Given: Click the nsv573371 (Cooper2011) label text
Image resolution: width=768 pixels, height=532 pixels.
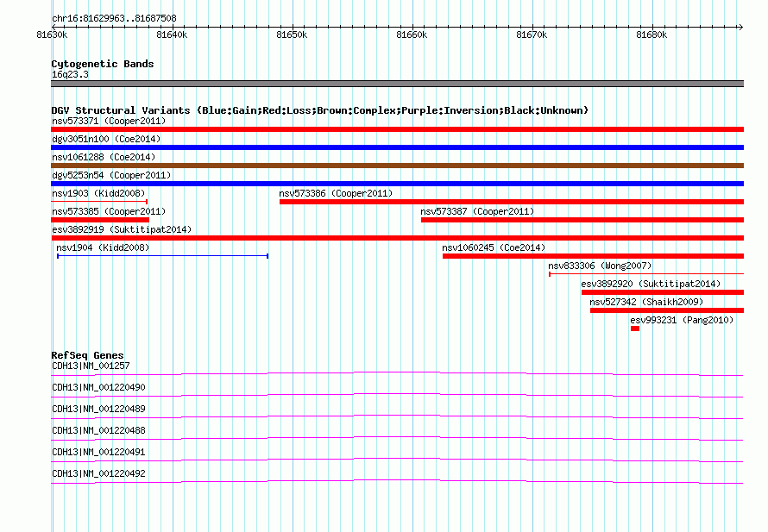Looking at the screenshot, I should 109,121.
